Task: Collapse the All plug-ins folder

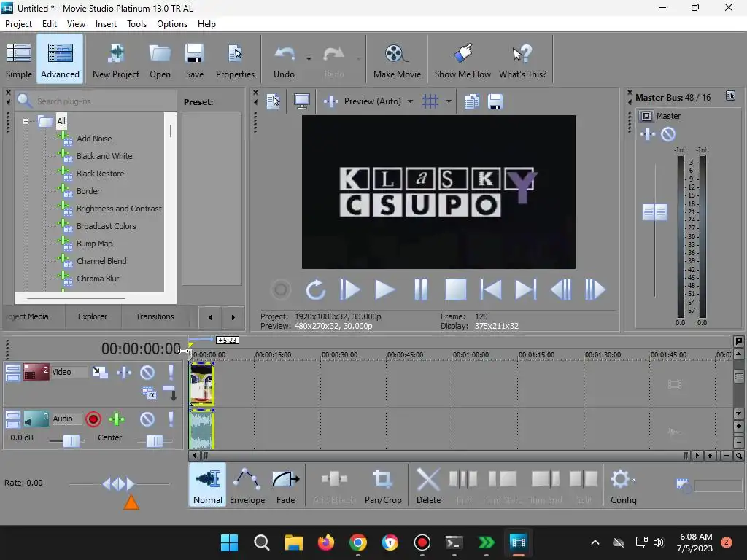Action: point(26,122)
